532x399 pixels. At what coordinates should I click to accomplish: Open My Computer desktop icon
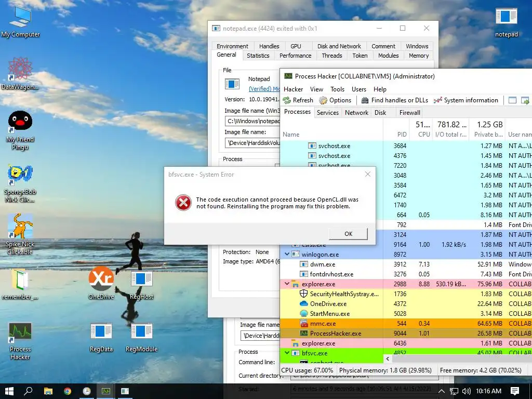click(x=20, y=21)
